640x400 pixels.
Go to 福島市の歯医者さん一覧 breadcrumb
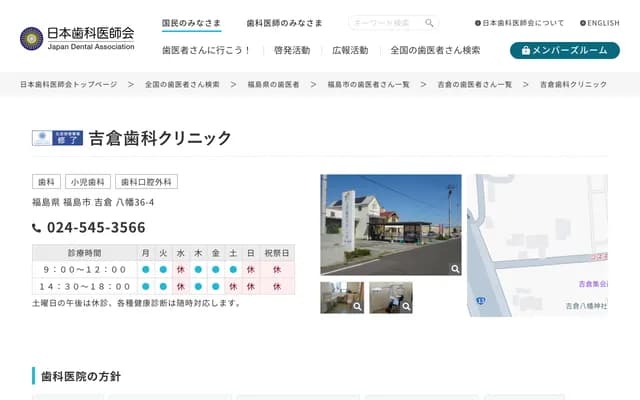pyautogui.click(x=368, y=84)
